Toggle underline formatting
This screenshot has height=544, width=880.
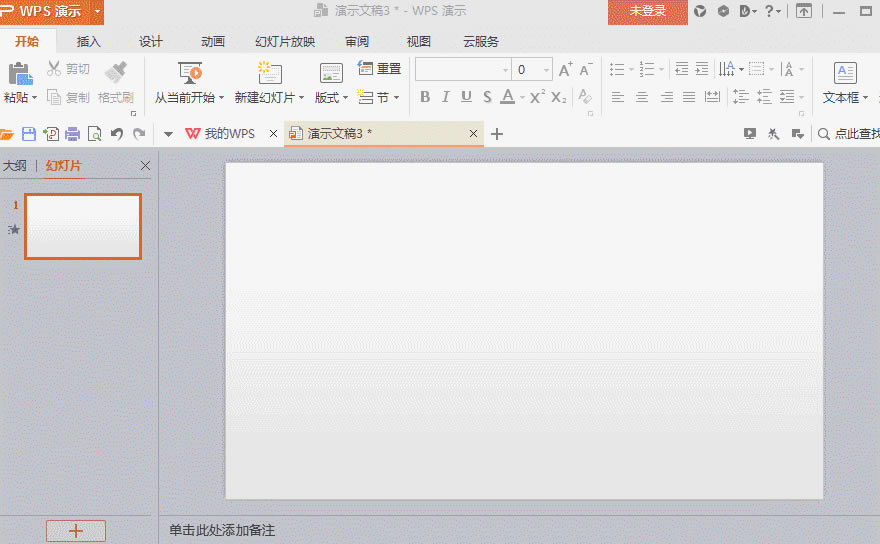(x=466, y=97)
